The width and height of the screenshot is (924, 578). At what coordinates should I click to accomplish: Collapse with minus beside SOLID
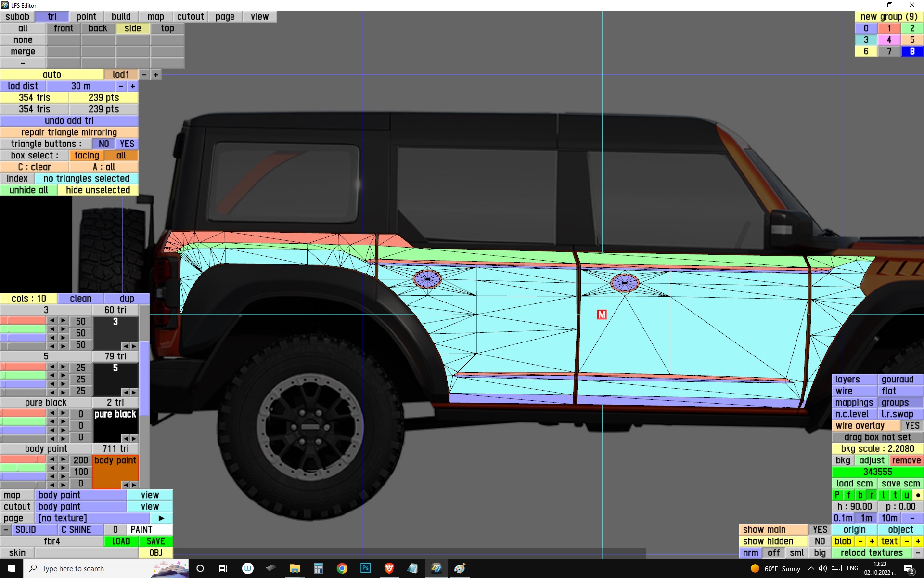(x=5, y=530)
